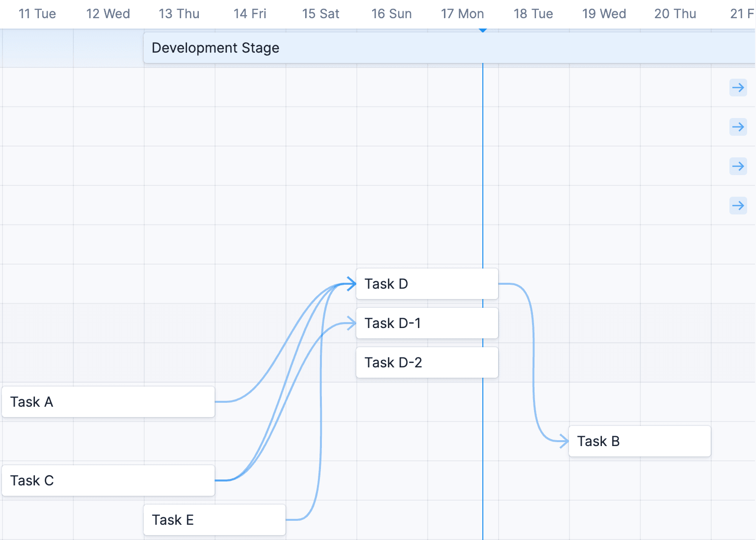Click the 14 Fri date header

(250, 14)
